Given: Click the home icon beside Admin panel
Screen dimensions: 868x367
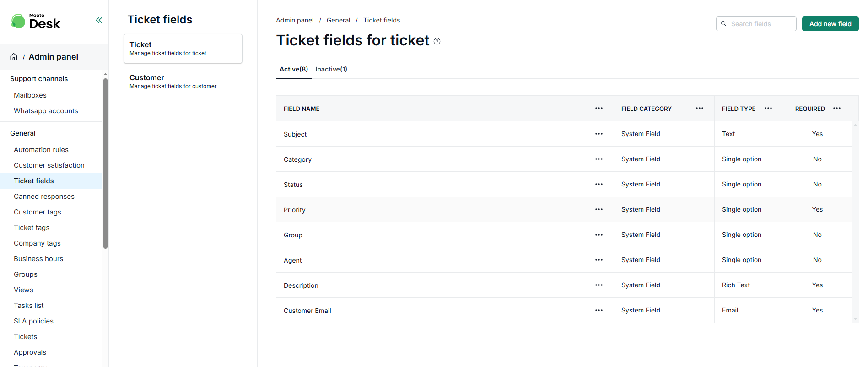Looking at the screenshot, I should point(14,57).
